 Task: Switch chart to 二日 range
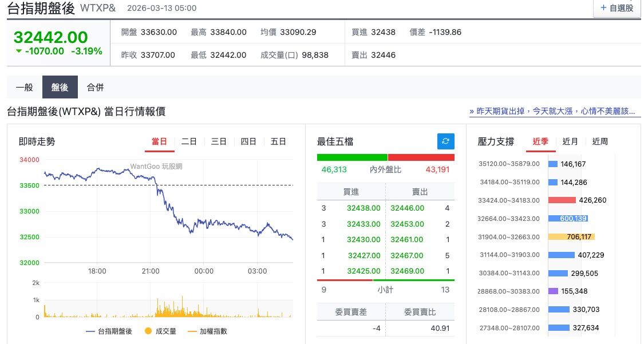point(189,141)
